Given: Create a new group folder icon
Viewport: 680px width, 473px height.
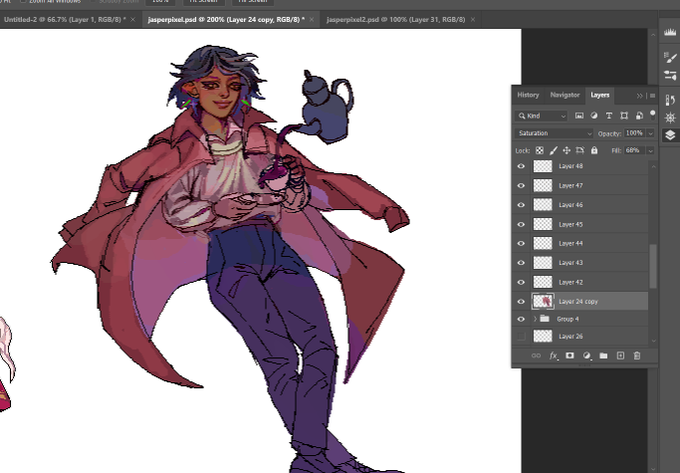Looking at the screenshot, I should tap(603, 356).
